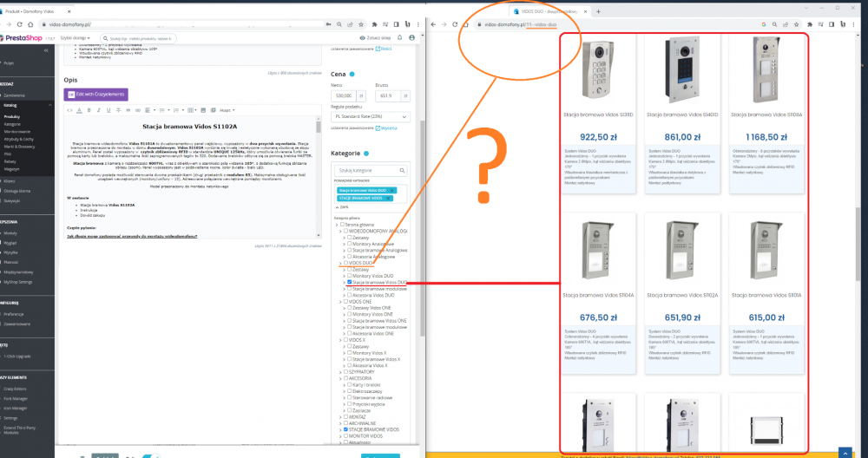The height and width of the screenshot is (458, 868).
Task: Open product 'Stacja bramowa Vidos S1102A' in shop
Action: click(682, 296)
